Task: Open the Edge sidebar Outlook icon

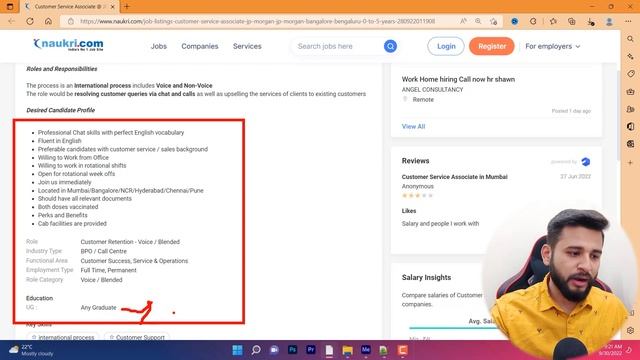Action: [x=631, y=144]
